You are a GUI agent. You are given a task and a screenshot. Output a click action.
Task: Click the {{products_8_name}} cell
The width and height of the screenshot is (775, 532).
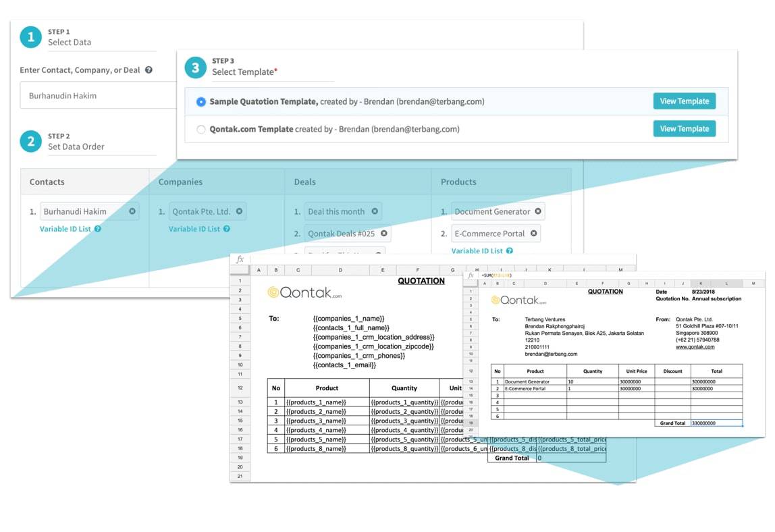[327, 449]
